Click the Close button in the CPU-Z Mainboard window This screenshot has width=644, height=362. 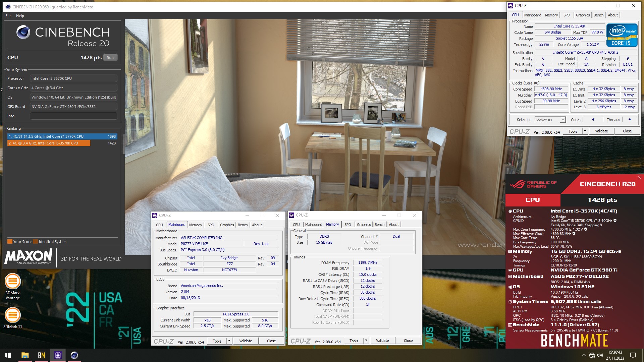point(271,341)
